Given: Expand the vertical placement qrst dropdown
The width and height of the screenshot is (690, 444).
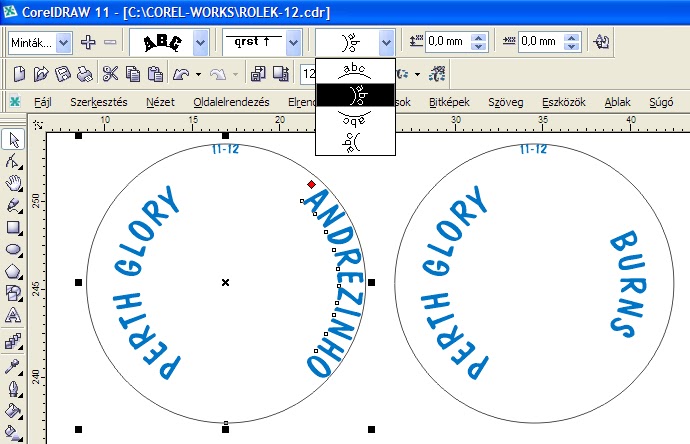Looking at the screenshot, I should 293,43.
